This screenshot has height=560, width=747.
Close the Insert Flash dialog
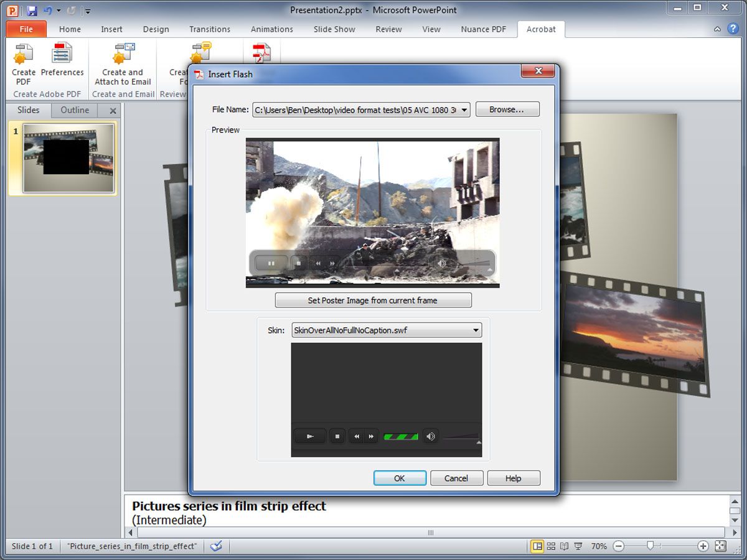coord(538,71)
